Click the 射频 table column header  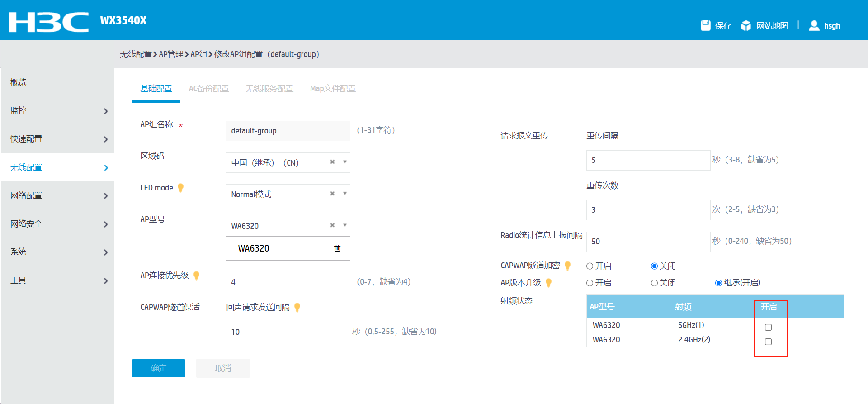683,307
